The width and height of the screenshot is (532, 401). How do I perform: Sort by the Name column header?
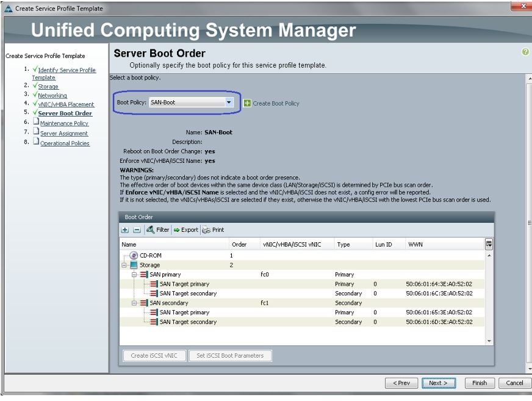[x=174, y=245]
